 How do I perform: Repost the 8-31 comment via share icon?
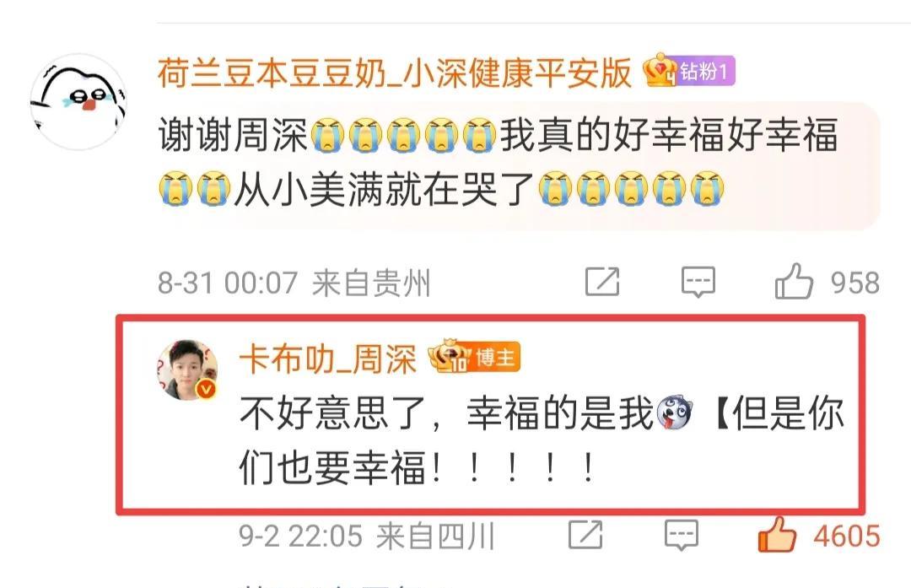(602, 282)
